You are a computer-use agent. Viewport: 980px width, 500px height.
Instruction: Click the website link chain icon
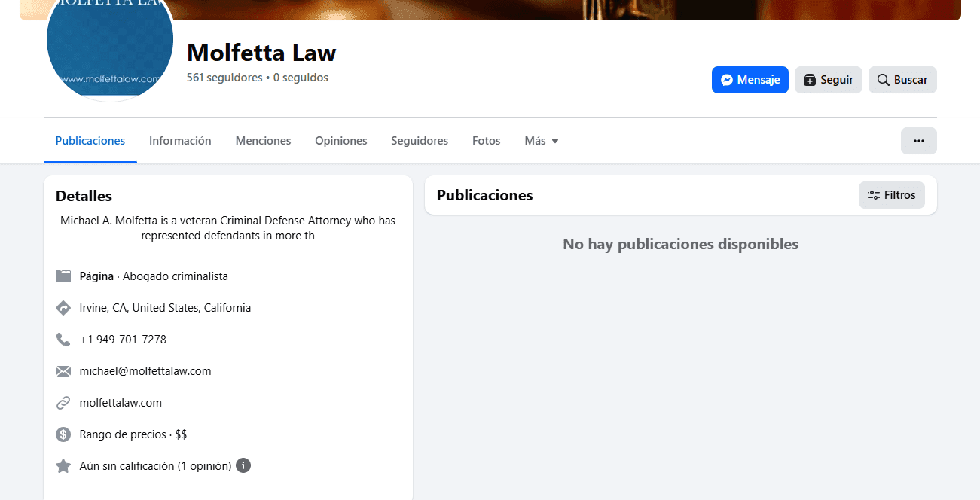pos(63,403)
